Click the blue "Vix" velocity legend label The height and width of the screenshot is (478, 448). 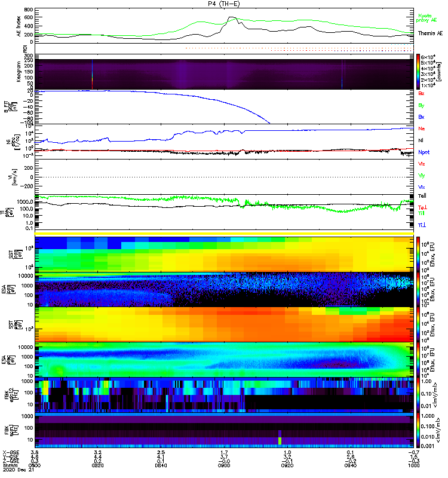click(422, 187)
